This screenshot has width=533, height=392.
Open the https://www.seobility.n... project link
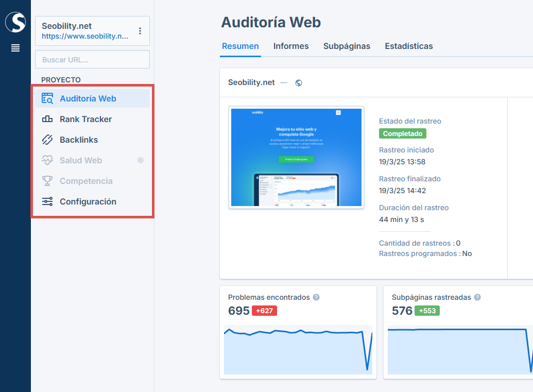tap(85, 37)
